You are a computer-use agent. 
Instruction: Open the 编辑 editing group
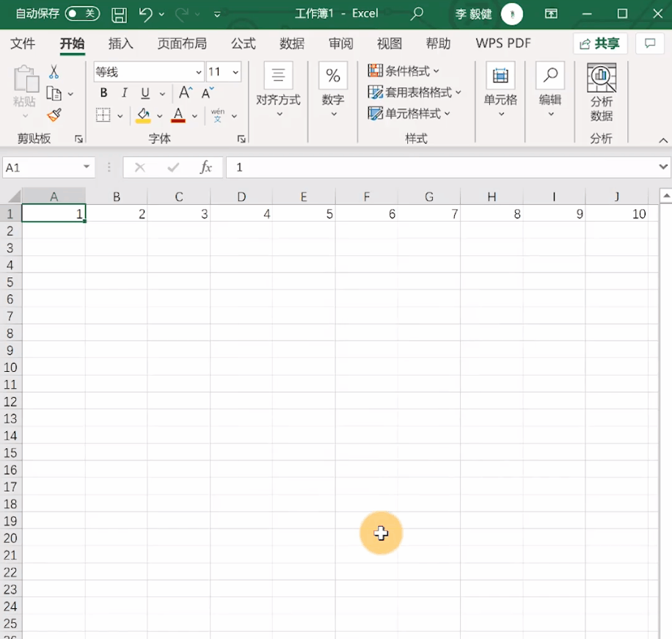coord(550,90)
